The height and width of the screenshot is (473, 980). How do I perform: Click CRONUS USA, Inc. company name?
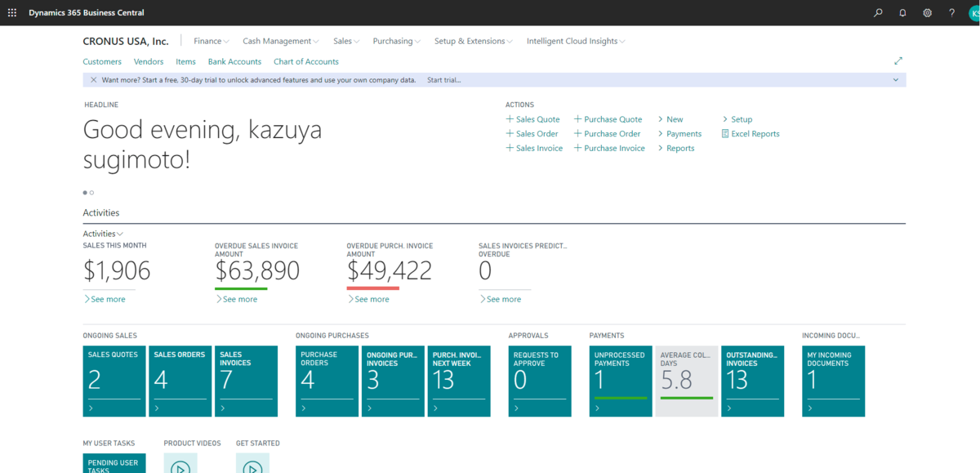point(126,41)
